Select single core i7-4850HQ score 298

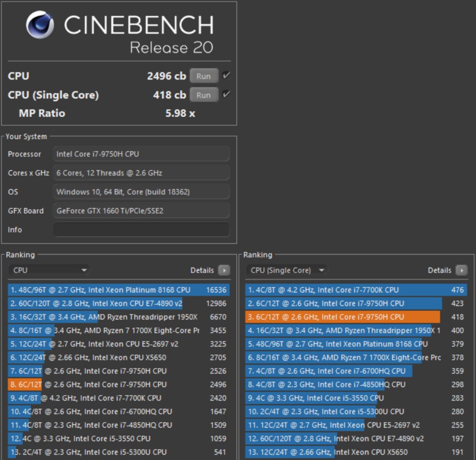pos(356,384)
